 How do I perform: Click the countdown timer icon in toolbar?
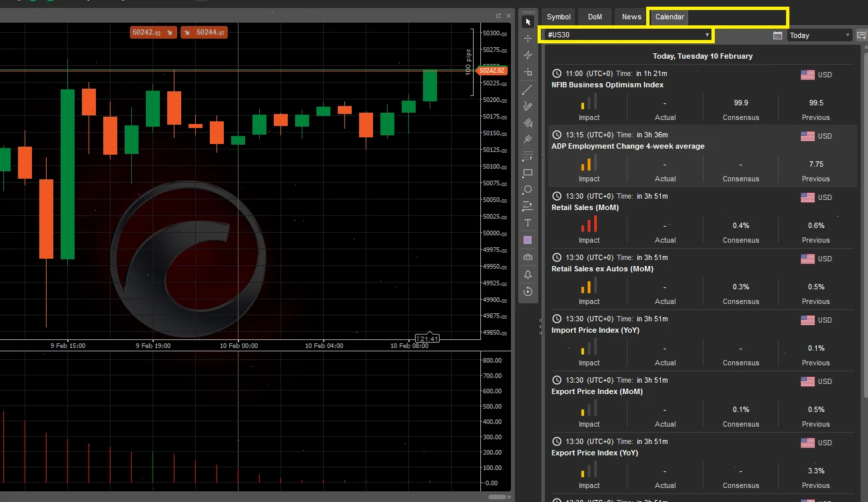pyautogui.click(x=528, y=291)
